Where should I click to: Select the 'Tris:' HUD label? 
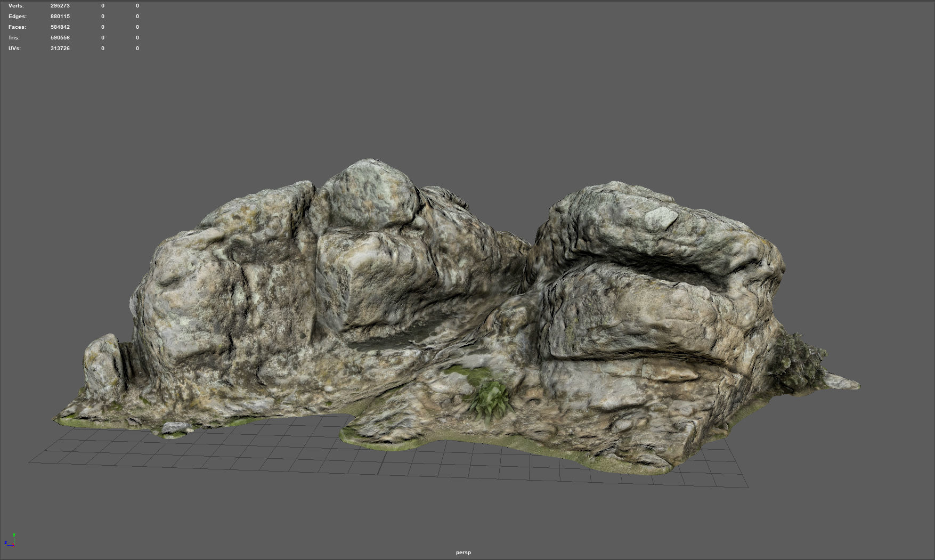[14, 38]
